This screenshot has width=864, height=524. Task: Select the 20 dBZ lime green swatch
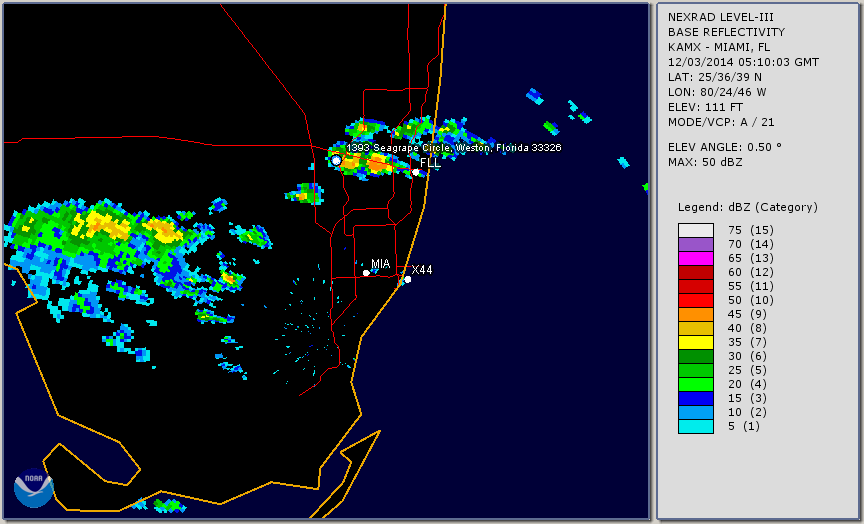[696, 385]
